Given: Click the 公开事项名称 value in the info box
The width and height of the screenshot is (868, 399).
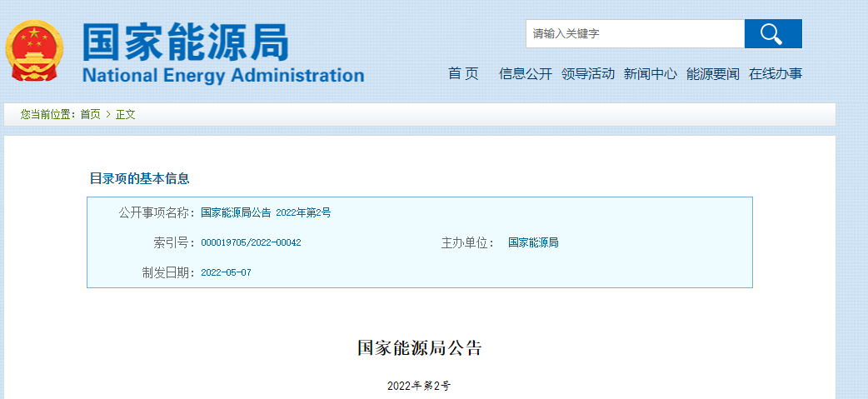Looking at the screenshot, I should click(x=266, y=212).
